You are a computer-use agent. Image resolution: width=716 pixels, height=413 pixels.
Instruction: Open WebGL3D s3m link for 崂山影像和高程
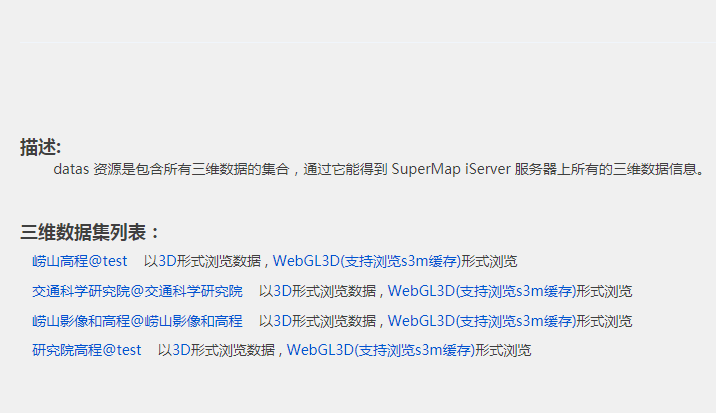click(482, 321)
